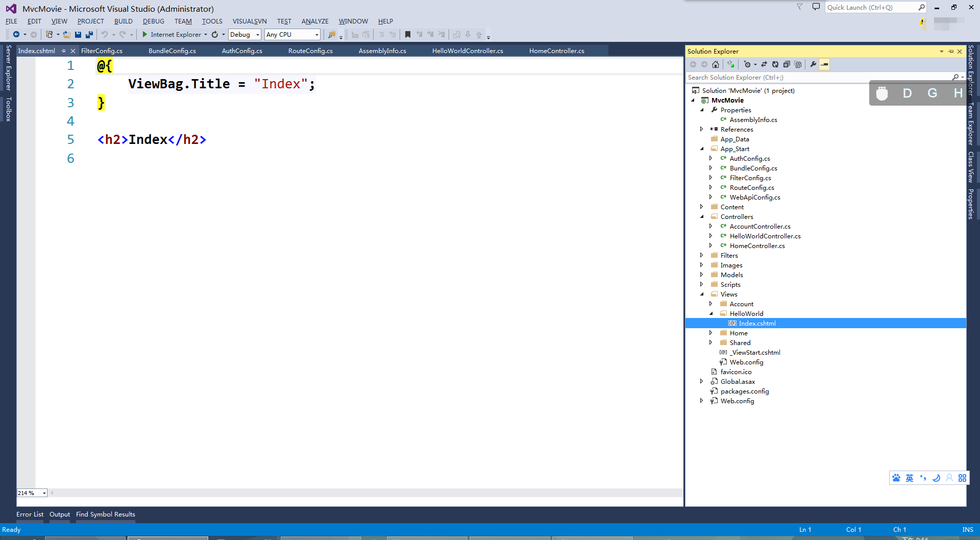Toggle IME punctuation mode button
Image resolution: width=980 pixels, height=540 pixels.
pyautogui.click(x=923, y=478)
